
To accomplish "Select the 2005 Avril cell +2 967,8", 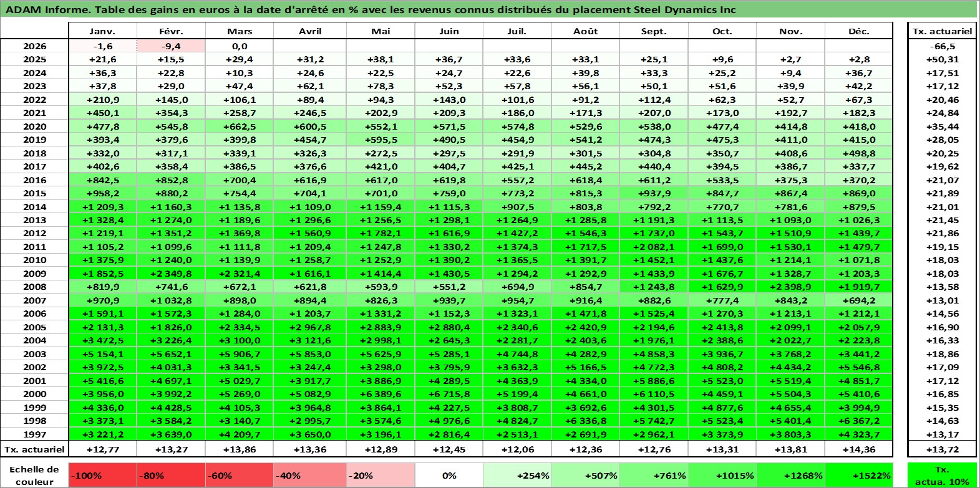I will pyautogui.click(x=310, y=327).
